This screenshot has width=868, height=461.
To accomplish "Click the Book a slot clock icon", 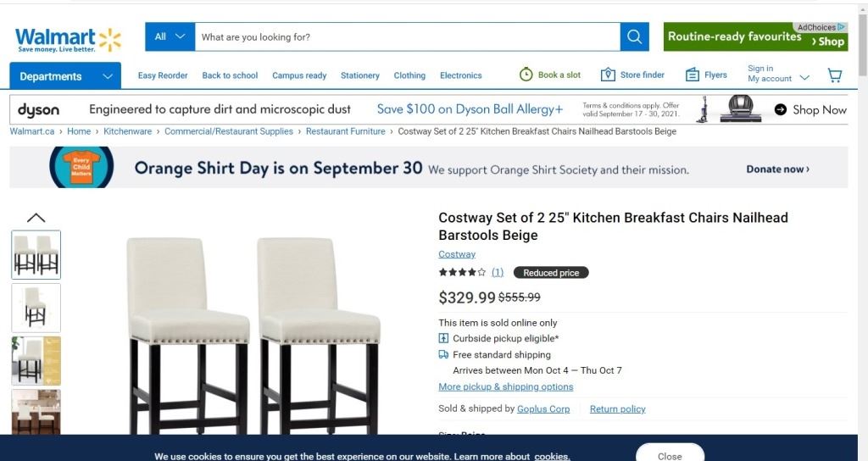I will [526, 75].
